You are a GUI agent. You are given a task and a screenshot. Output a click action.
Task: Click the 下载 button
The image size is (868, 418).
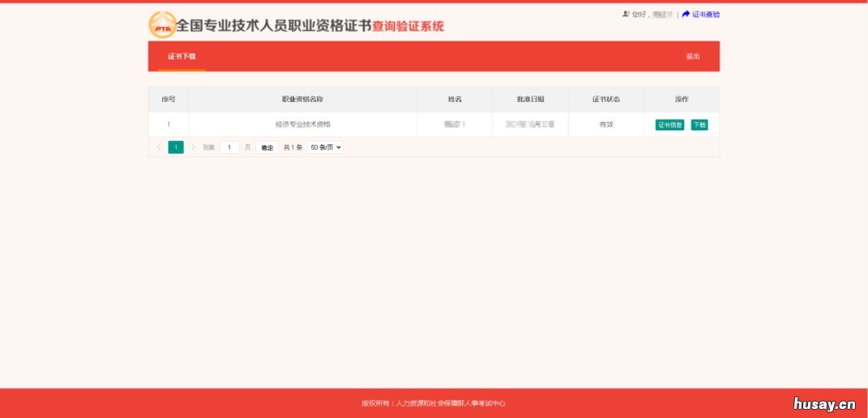[699, 125]
